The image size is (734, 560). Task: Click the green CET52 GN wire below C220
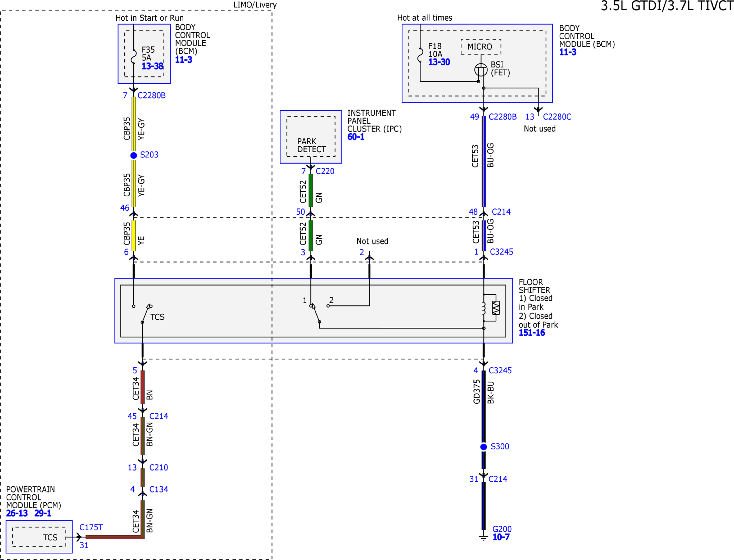click(x=310, y=190)
